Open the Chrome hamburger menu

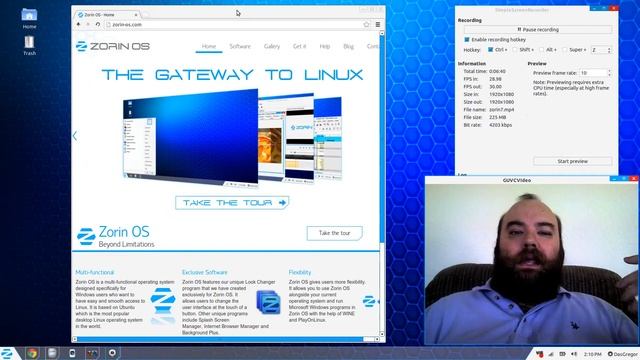pos(378,24)
